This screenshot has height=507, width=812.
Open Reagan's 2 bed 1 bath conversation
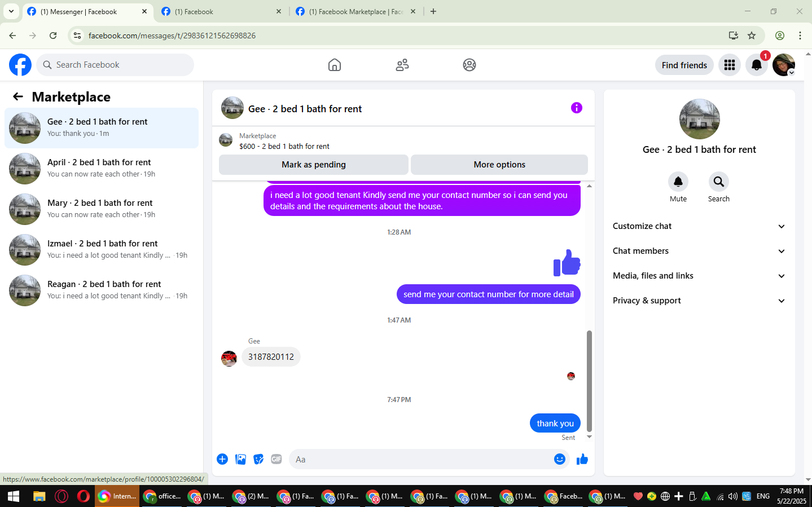pos(102,290)
